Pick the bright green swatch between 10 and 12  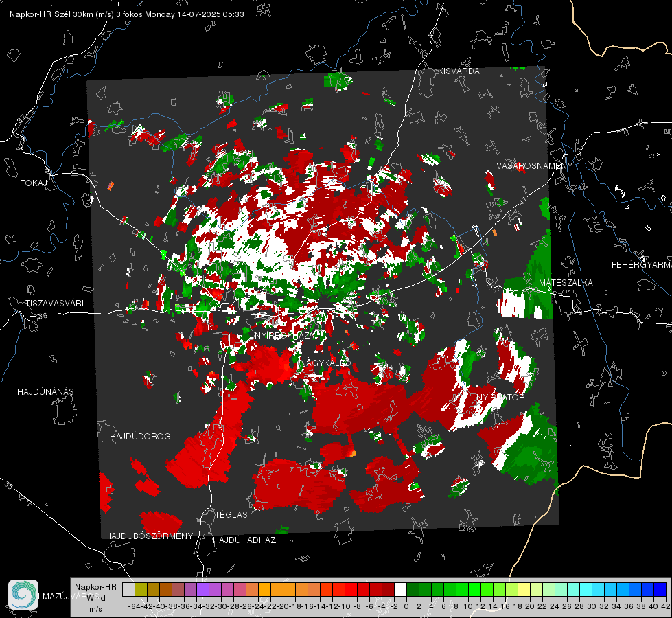pos(474,590)
